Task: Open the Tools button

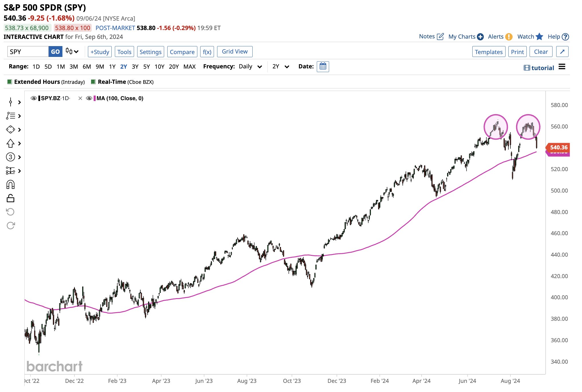Action: (x=124, y=52)
